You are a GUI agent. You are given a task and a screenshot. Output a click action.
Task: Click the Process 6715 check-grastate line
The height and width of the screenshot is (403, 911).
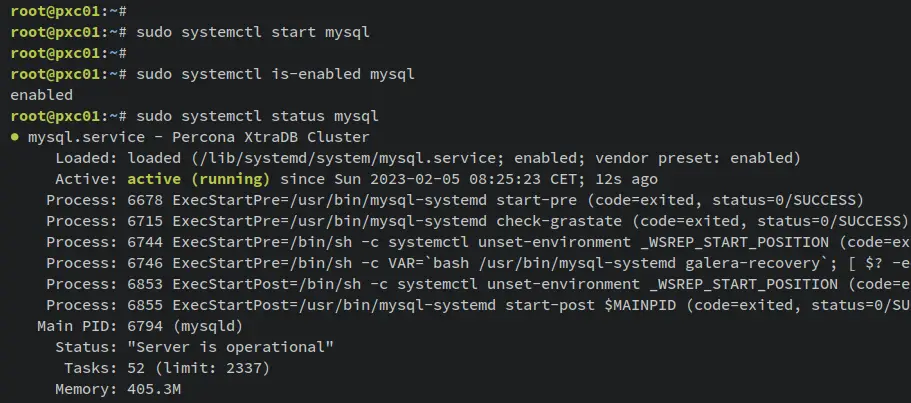(477, 221)
